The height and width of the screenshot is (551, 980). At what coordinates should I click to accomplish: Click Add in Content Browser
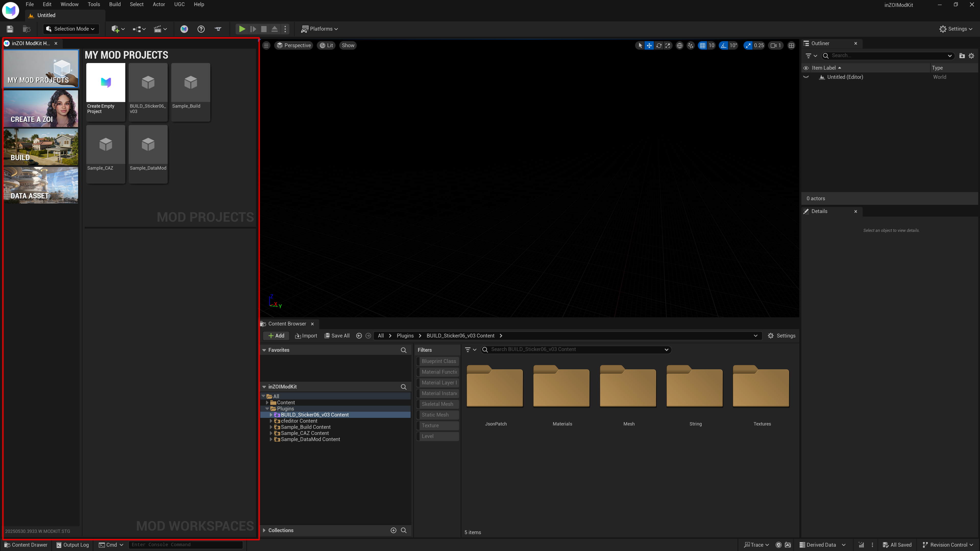[x=276, y=336]
